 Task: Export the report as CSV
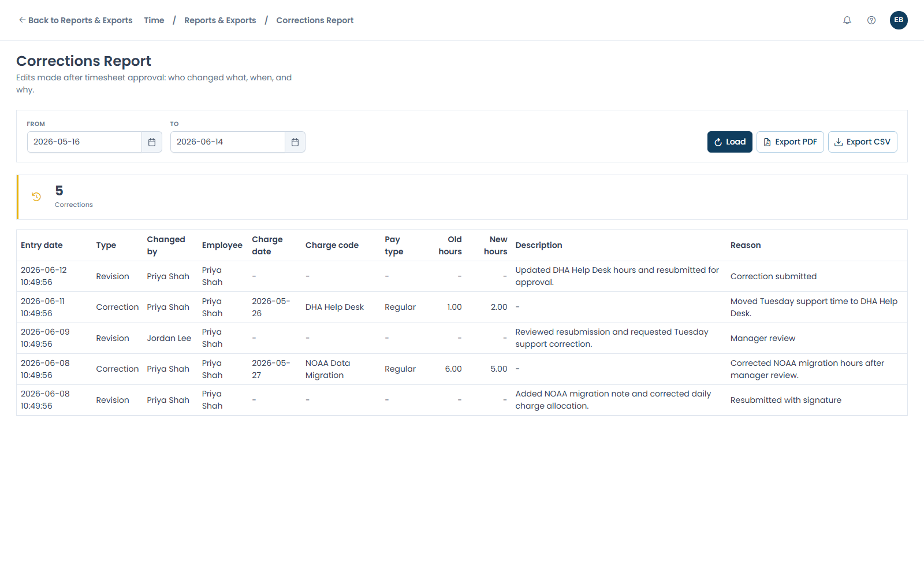(x=863, y=142)
